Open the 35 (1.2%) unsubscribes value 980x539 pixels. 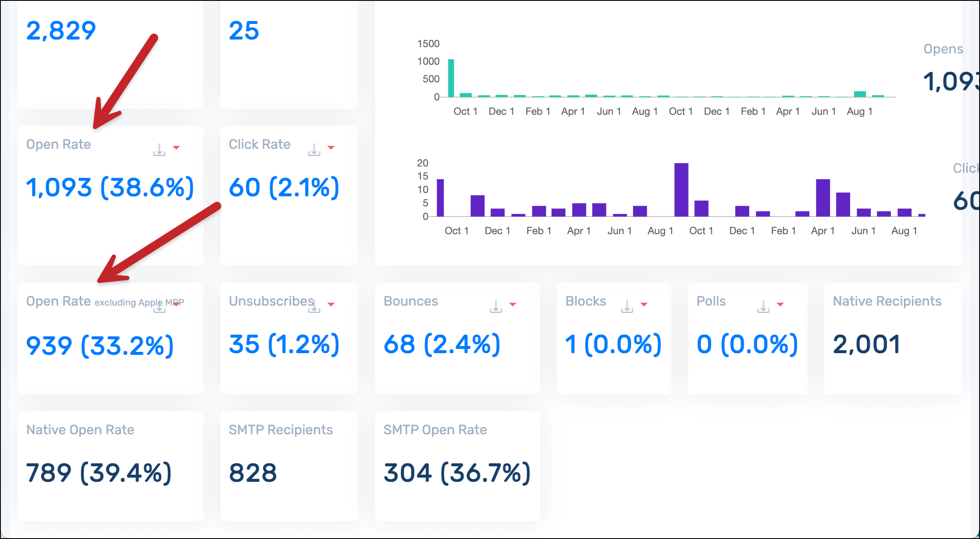(284, 344)
